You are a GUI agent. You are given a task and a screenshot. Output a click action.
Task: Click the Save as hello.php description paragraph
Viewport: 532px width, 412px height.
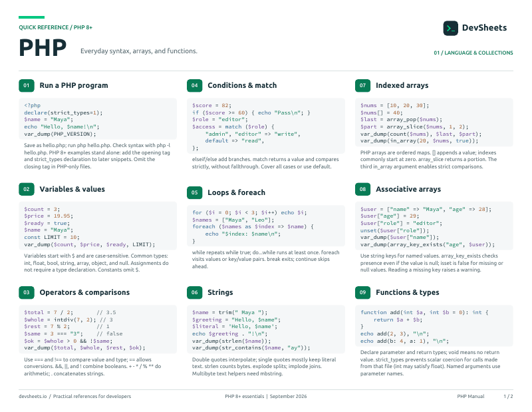coord(97,156)
